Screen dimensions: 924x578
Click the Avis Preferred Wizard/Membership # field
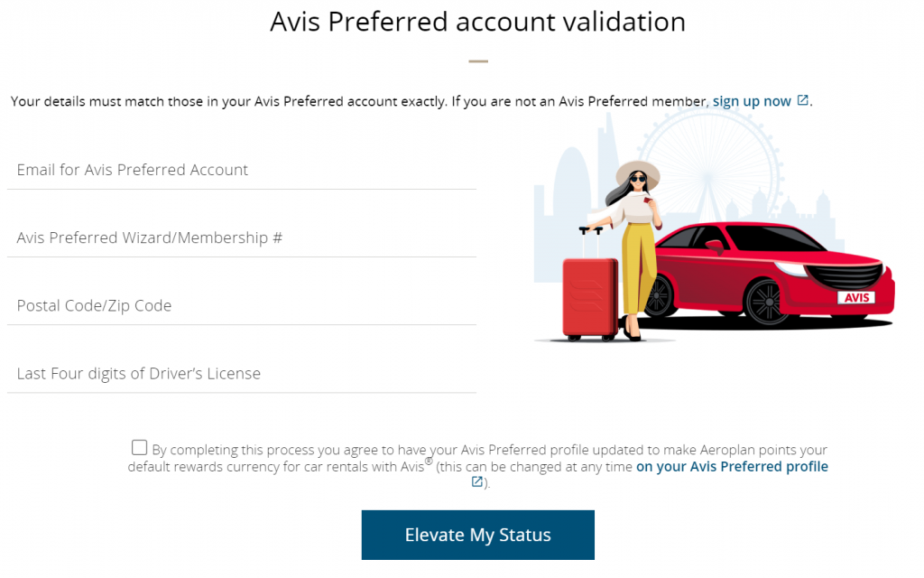tap(241, 238)
